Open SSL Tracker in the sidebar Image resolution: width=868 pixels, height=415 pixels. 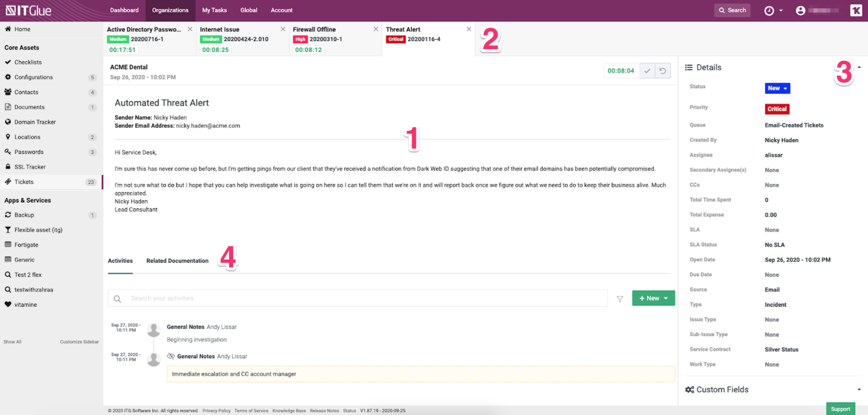click(x=30, y=167)
